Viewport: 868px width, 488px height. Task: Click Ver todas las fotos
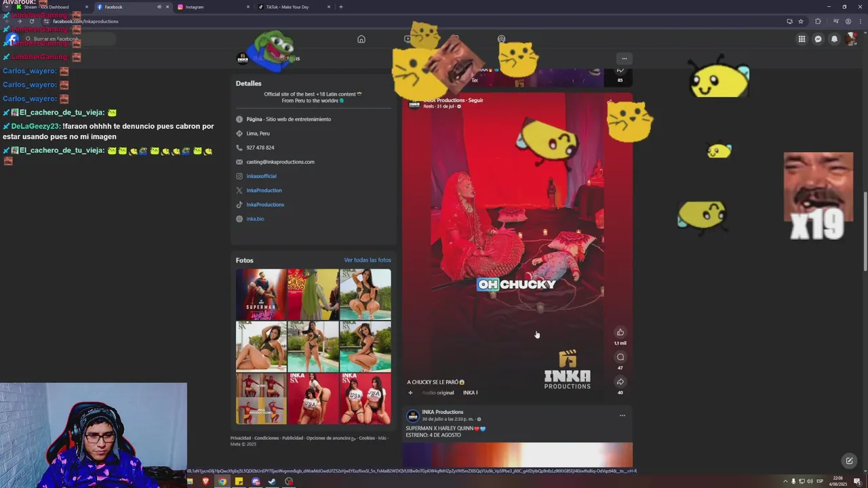(x=368, y=260)
